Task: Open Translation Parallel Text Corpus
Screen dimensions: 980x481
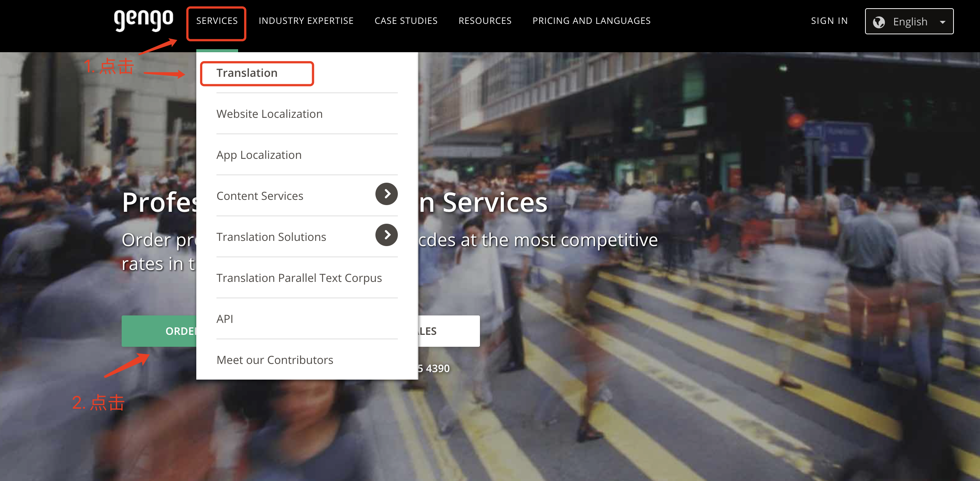Action: 299,278
